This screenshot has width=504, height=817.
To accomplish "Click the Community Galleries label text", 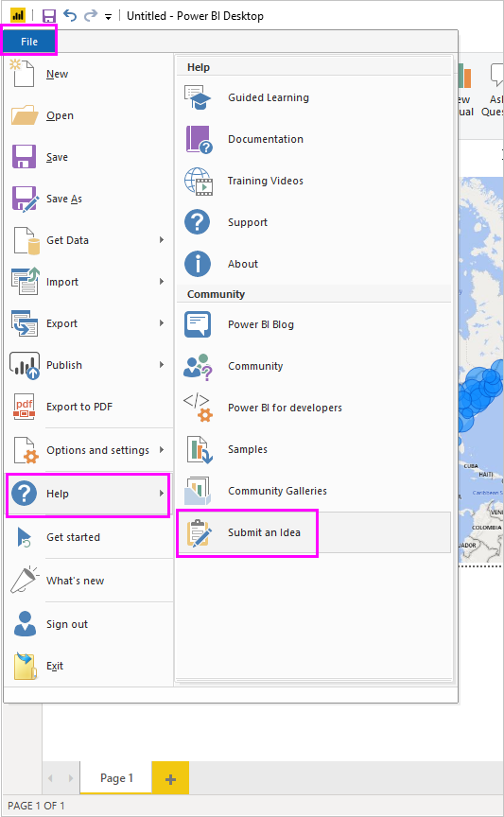I will click(277, 491).
